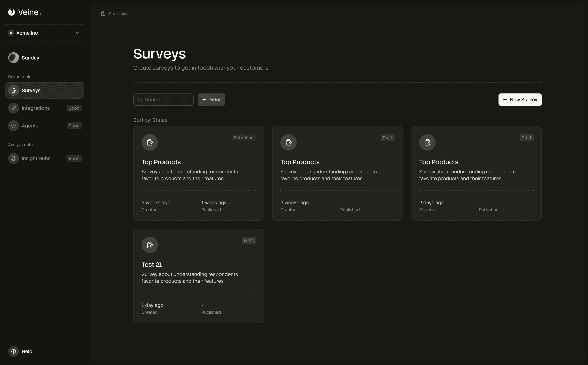Click the Veine AI logo

coord(25,12)
